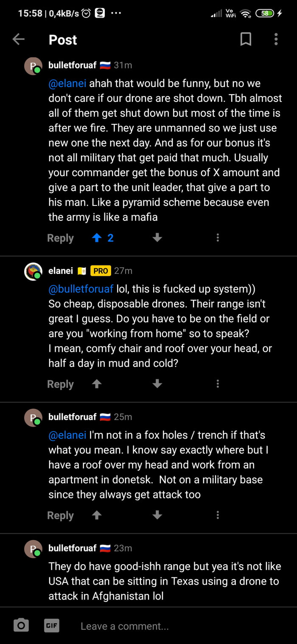Tap the camera icon to attach a photo

click(x=21, y=625)
